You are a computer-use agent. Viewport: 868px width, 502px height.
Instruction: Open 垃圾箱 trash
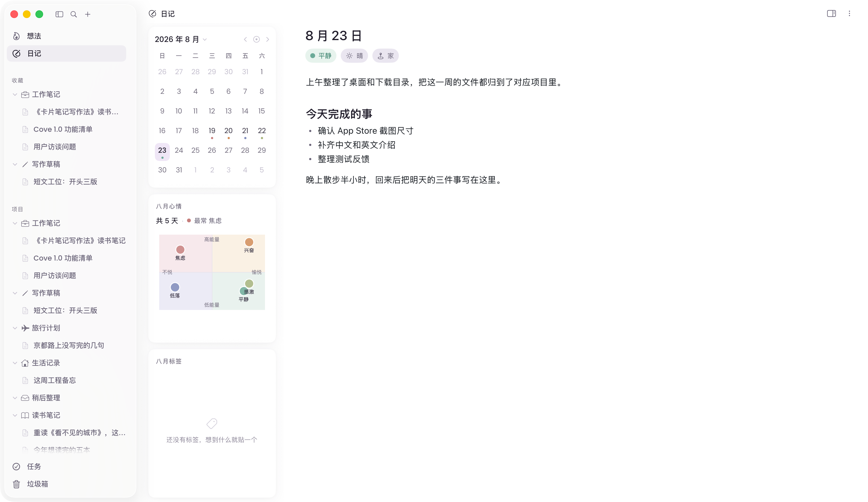coord(67,484)
